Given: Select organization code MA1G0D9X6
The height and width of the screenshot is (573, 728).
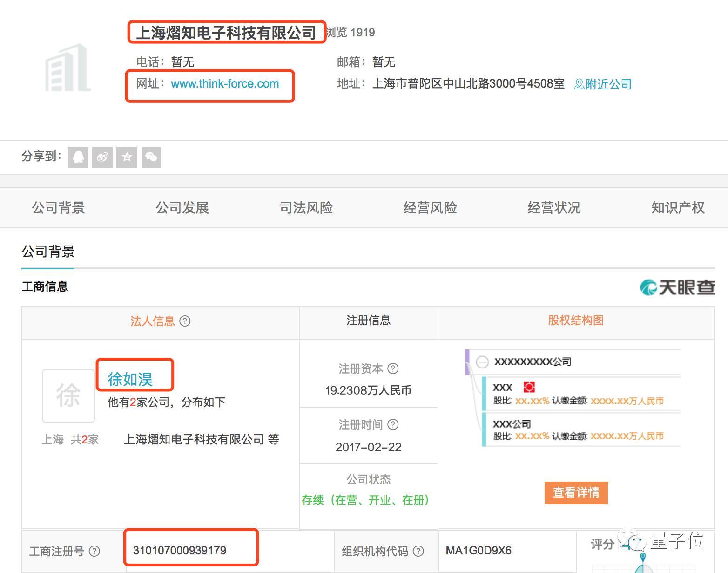Looking at the screenshot, I should pyautogui.click(x=479, y=551).
